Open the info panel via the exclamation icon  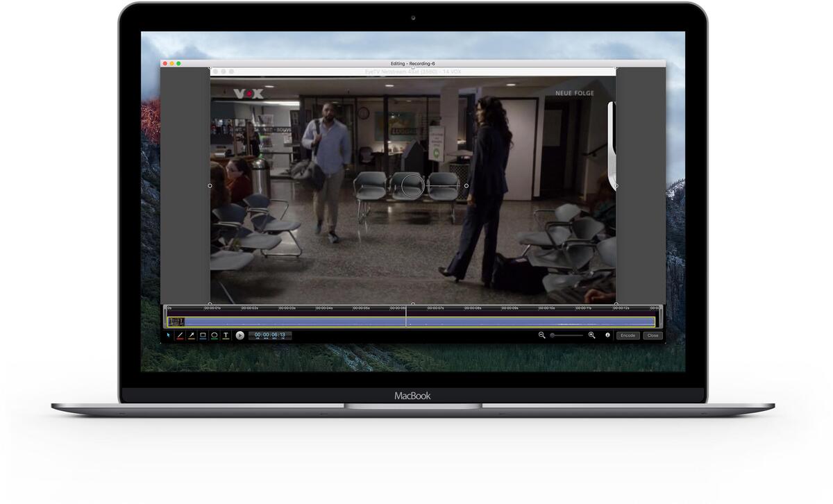coord(608,335)
